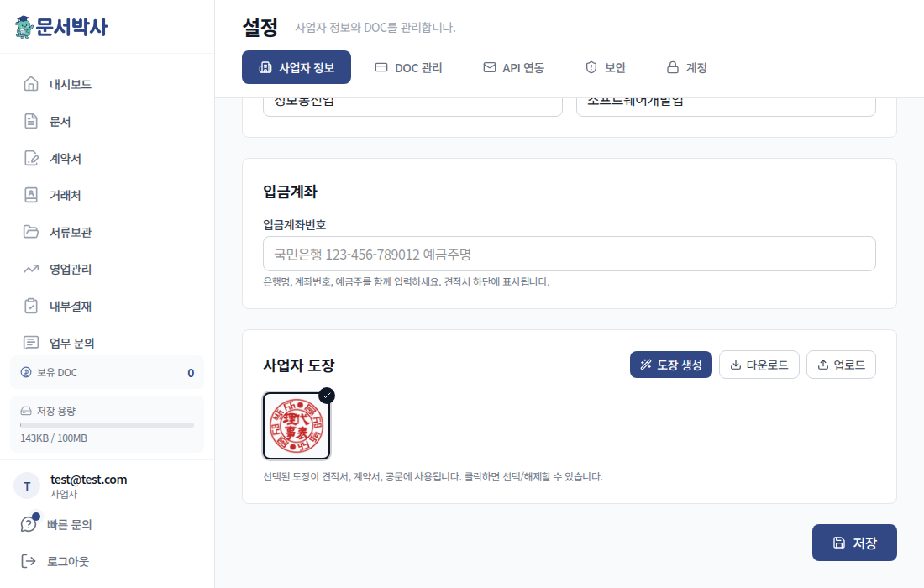Select the 문서 icon in the sidebar
The height and width of the screenshot is (588, 924).
click(29, 120)
